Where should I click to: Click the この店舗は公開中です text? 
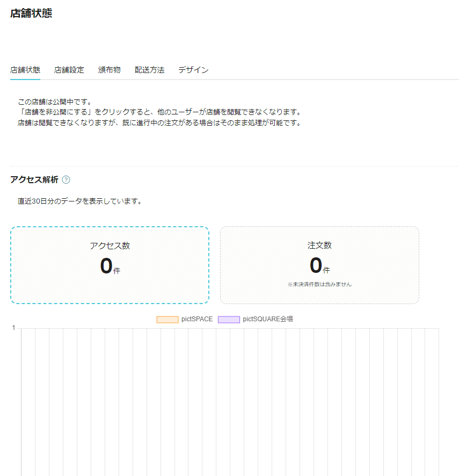[x=55, y=102]
